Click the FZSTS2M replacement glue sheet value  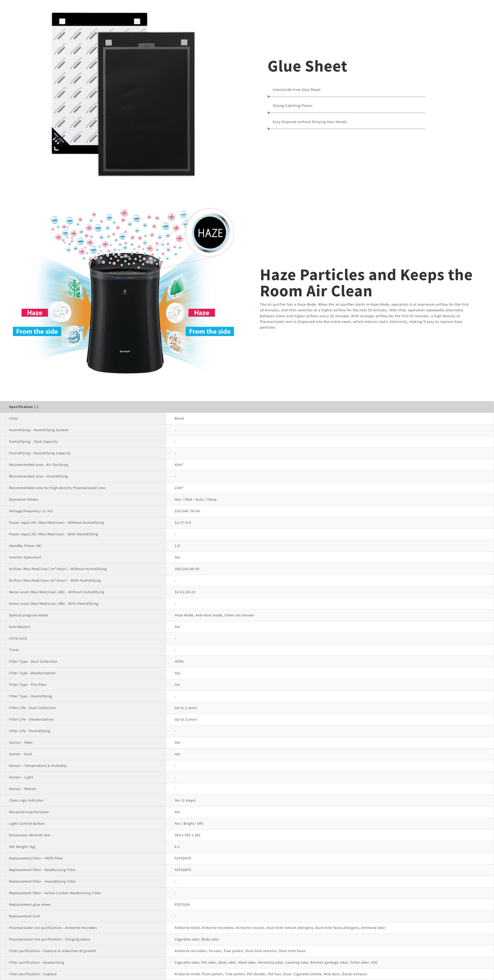click(182, 905)
